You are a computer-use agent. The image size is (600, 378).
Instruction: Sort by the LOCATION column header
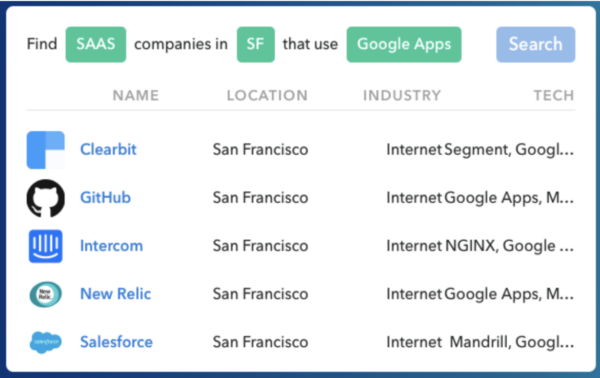[x=267, y=95]
